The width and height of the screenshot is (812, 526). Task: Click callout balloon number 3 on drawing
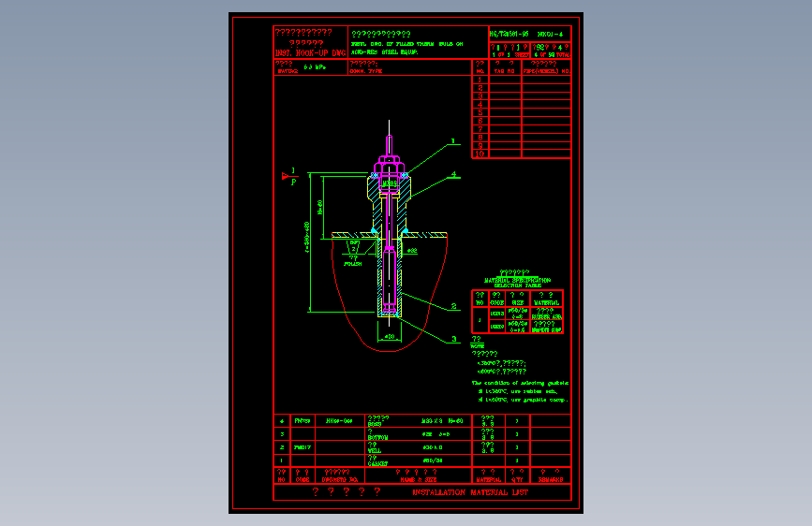click(453, 339)
